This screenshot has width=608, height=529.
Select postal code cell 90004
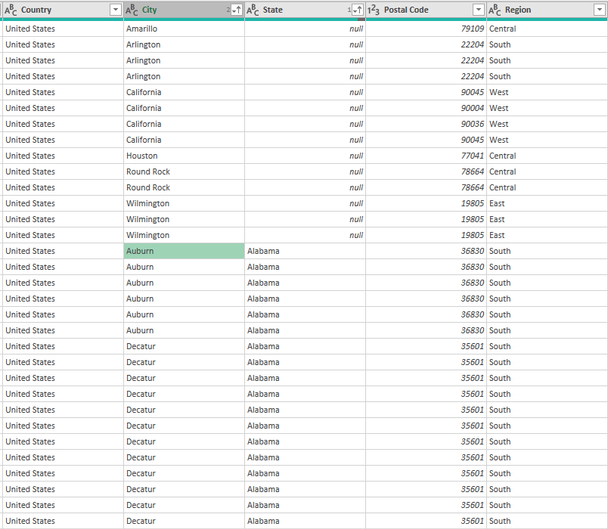(x=426, y=108)
